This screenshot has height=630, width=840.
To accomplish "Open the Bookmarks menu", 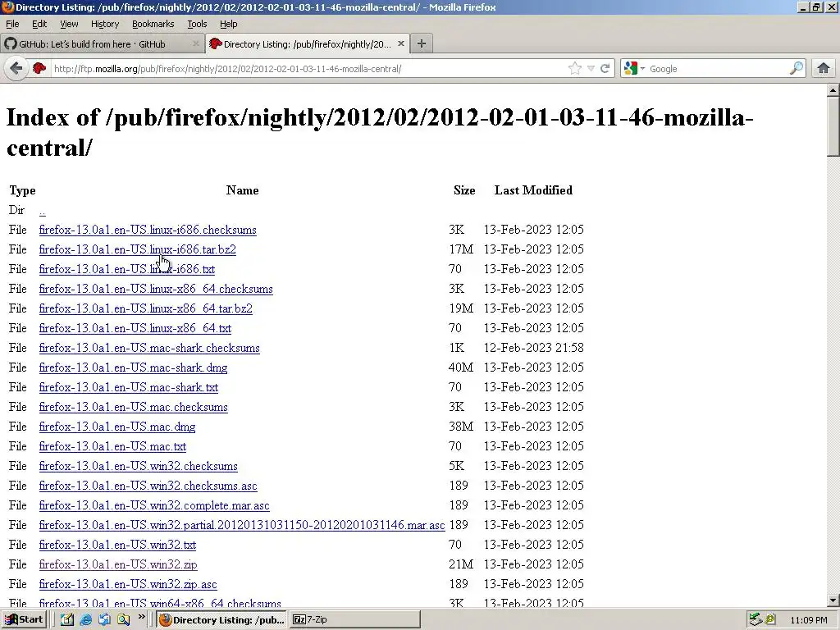I will [153, 24].
